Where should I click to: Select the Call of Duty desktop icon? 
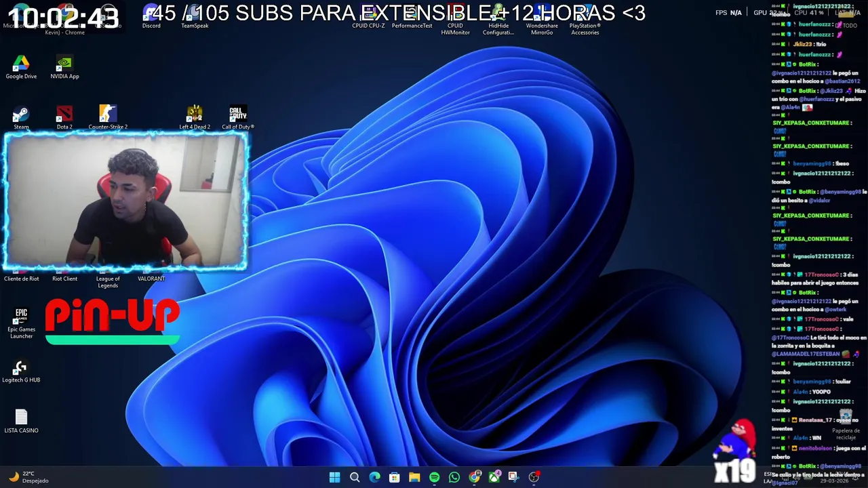pyautogui.click(x=238, y=117)
